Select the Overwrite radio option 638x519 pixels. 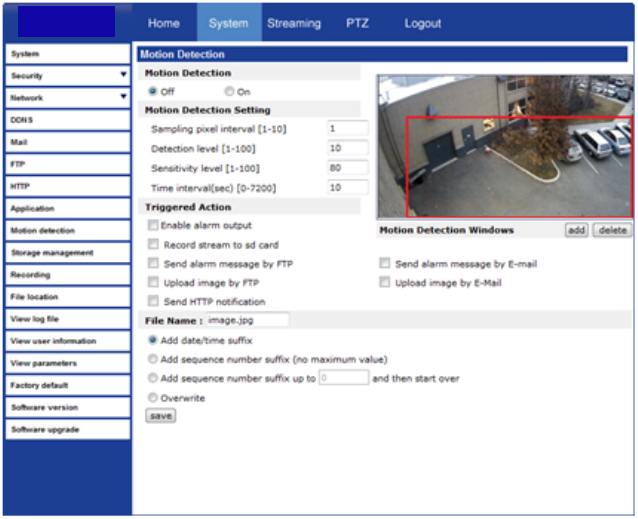point(153,398)
